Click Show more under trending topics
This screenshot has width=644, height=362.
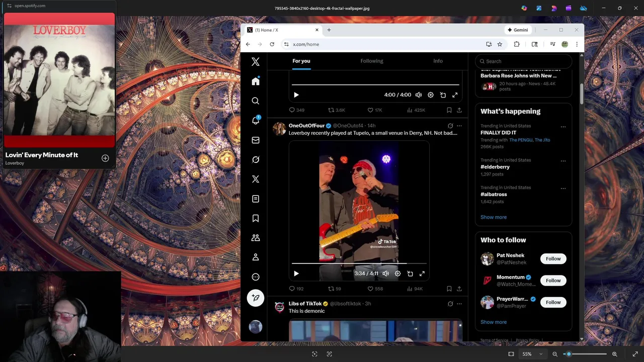(494, 217)
